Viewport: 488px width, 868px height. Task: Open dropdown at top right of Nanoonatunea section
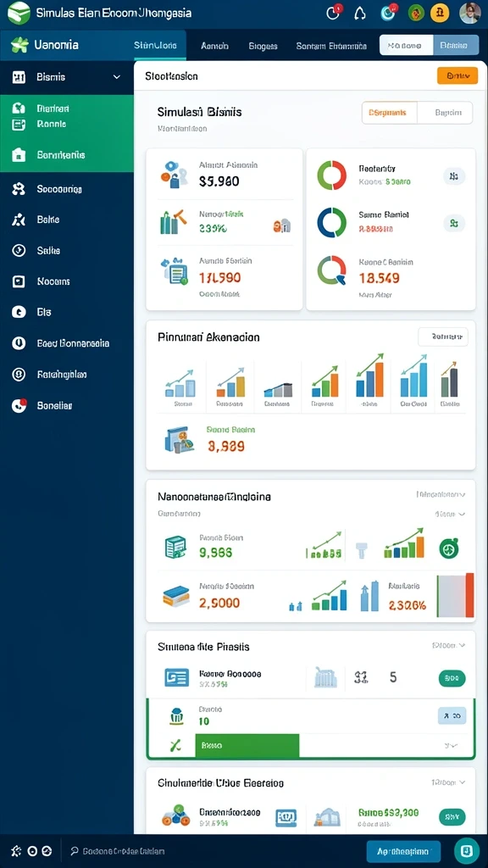coord(441,494)
